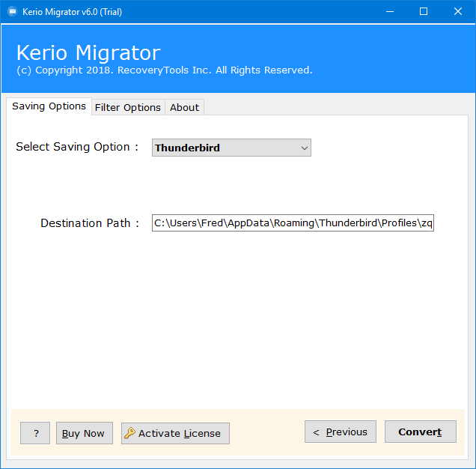Click the RecoveryTools copyright 2018 text
This screenshot has width=476, height=469.
coord(164,70)
